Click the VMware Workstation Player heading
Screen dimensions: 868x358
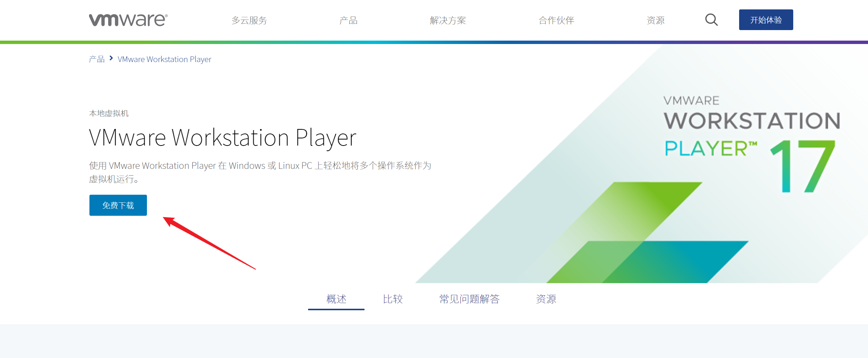pos(222,137)
